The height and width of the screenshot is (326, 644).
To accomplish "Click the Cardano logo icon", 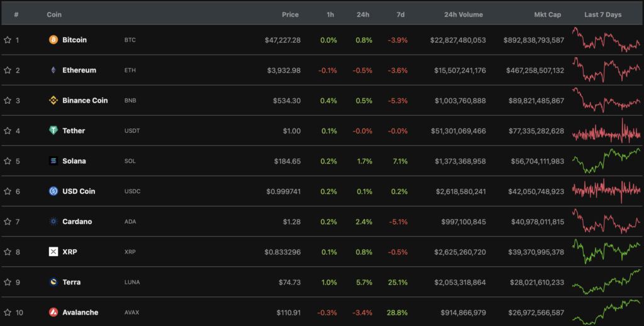I will [x=53, y=222].
